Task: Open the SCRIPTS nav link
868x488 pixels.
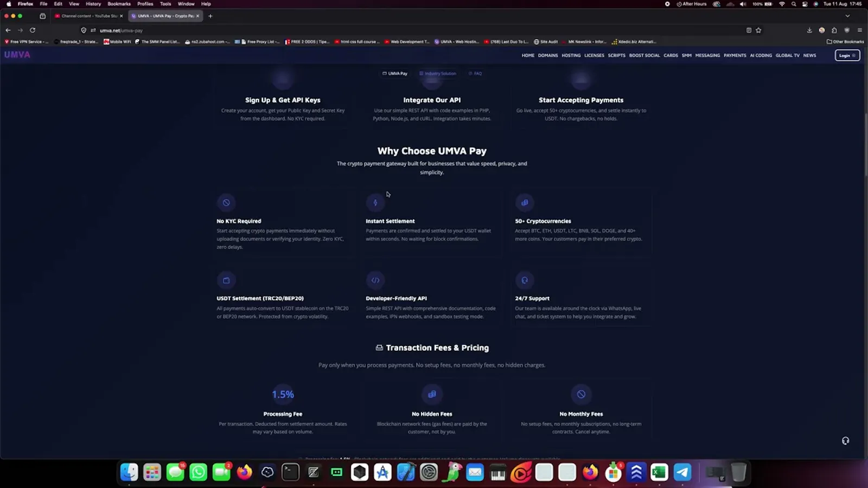Action: coord(616,55)
